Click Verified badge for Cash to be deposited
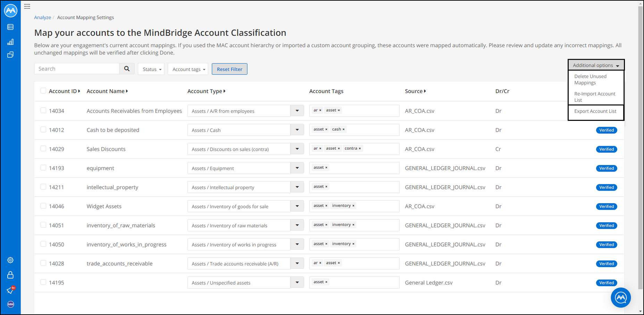The height and width of the screenshot is (315, 644). click(607, 130)
